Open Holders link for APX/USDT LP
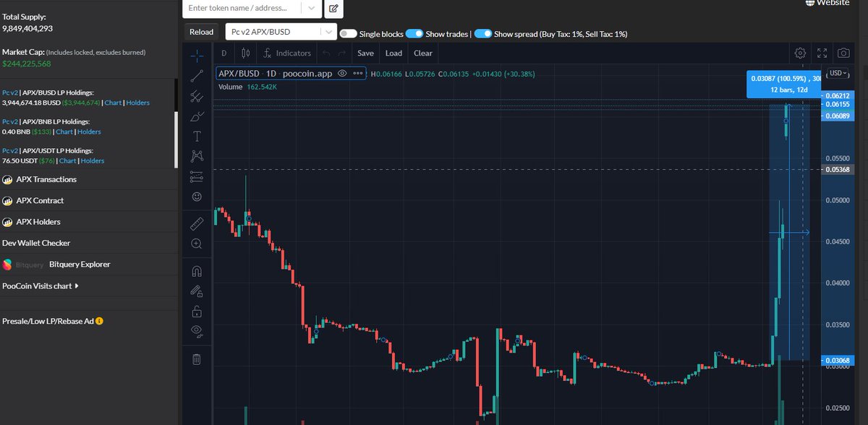The height and width of the screenshot is (425, 868). tap(93, 160)
